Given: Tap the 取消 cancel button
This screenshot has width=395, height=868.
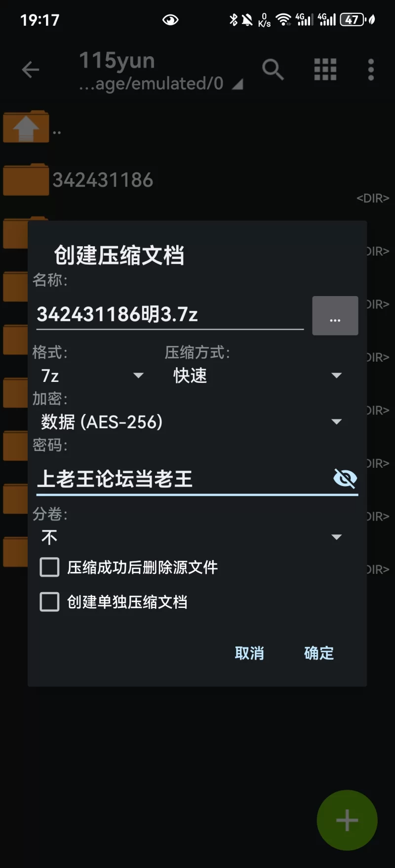Looking at the screenshot, I should [x=249, y=653].
